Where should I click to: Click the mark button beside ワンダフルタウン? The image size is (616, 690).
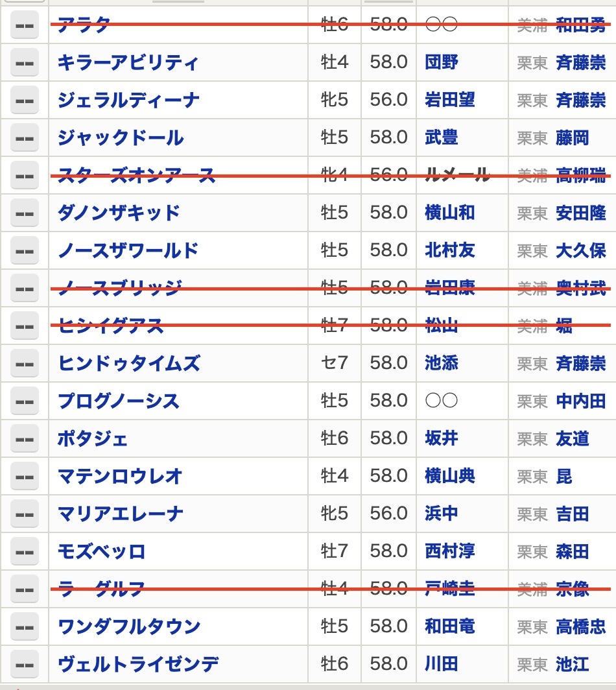click(x=24, y=626)
